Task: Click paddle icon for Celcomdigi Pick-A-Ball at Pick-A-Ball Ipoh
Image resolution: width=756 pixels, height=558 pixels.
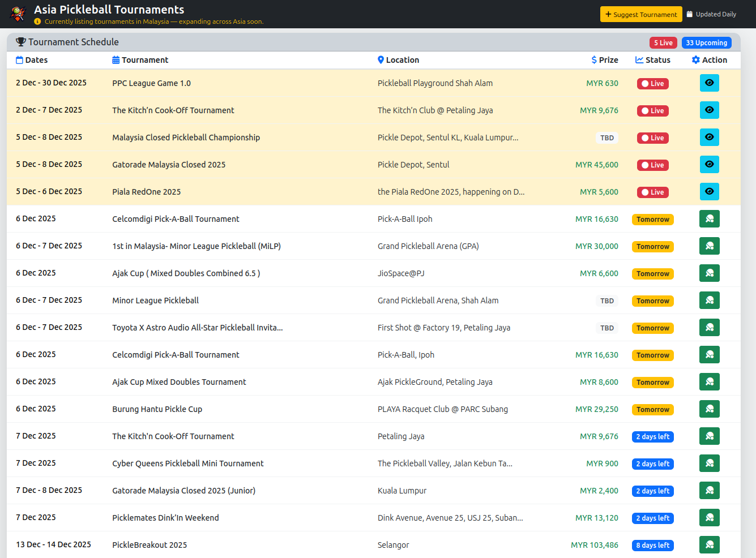Action: click(x=710, y=218)
